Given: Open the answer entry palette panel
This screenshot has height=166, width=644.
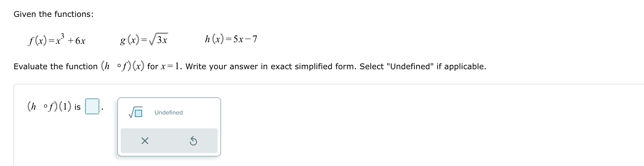Looking at the screenshot, I should point(169,127).
